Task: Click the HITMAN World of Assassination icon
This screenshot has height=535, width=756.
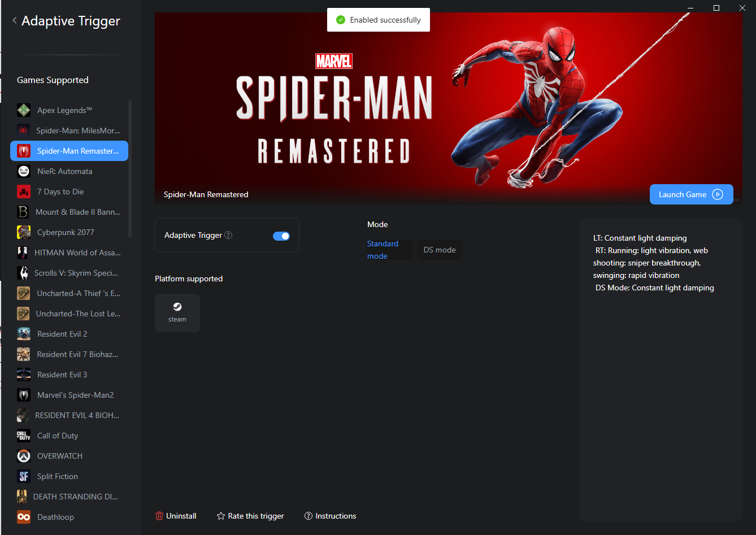Action: [x=23, y=253]
